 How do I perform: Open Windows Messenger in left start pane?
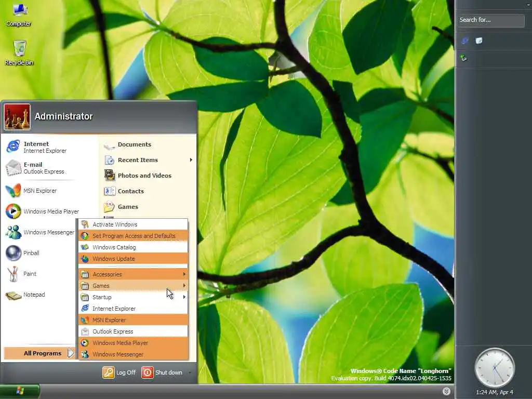(40, 232)
